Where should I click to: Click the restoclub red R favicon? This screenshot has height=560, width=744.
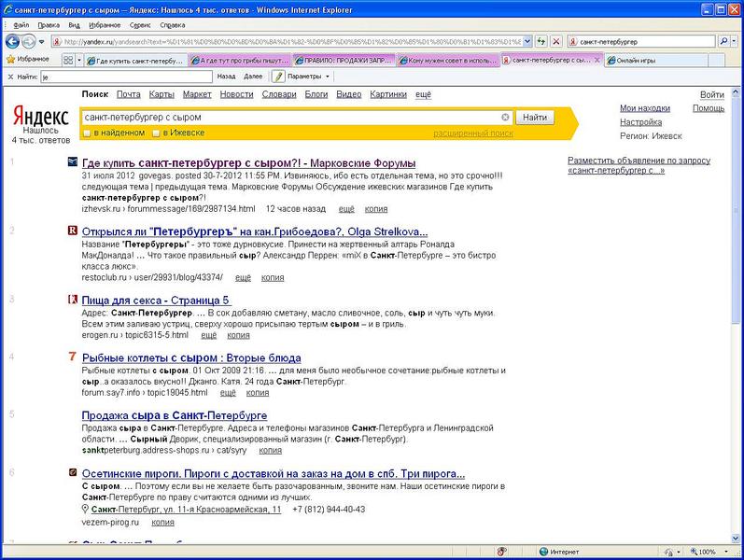pos(72,231)
